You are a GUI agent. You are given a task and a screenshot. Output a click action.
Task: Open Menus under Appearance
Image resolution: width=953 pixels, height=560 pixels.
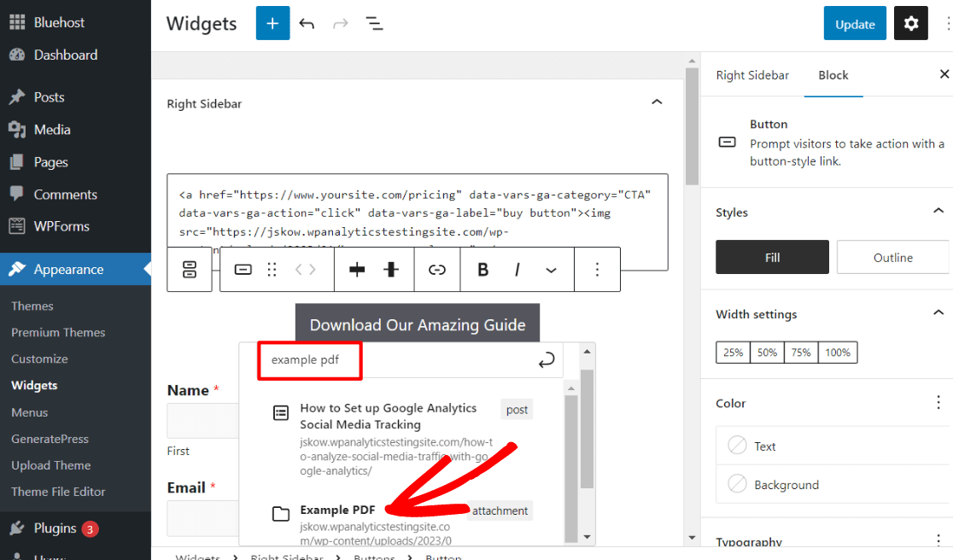29,411
